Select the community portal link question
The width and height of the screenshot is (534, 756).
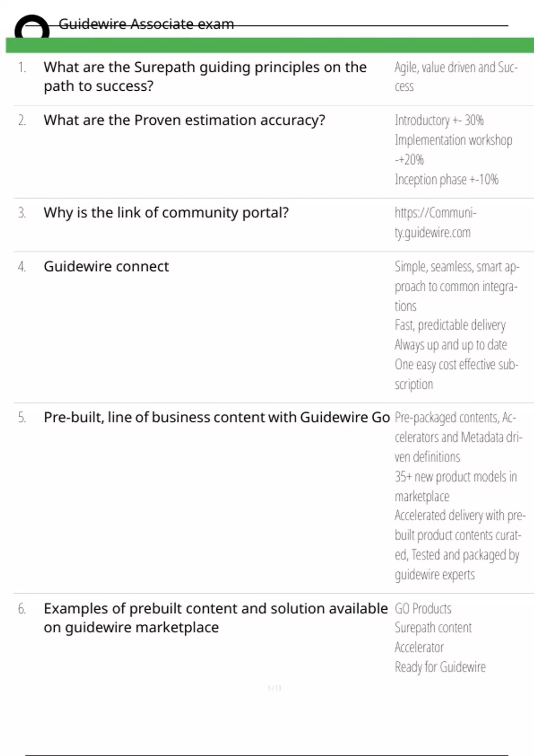click(x=166, y=213)
